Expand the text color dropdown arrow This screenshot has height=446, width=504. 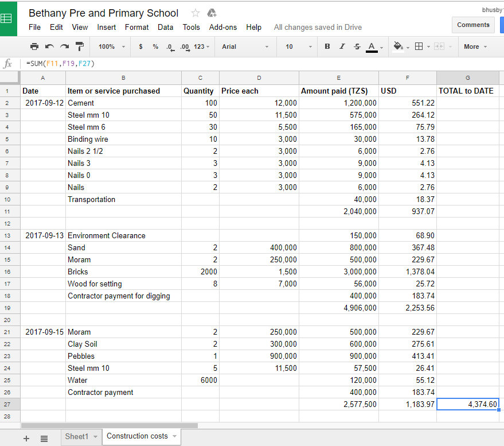[381, 47]
